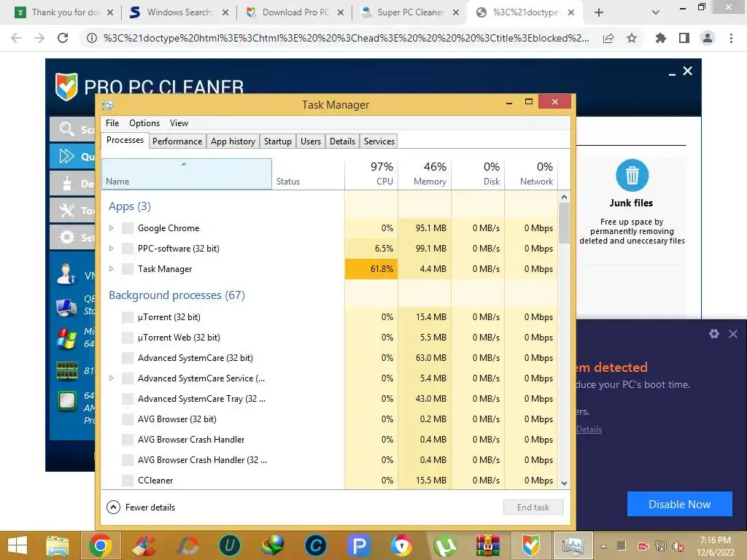Click the network tray icon

pos(661,546)
